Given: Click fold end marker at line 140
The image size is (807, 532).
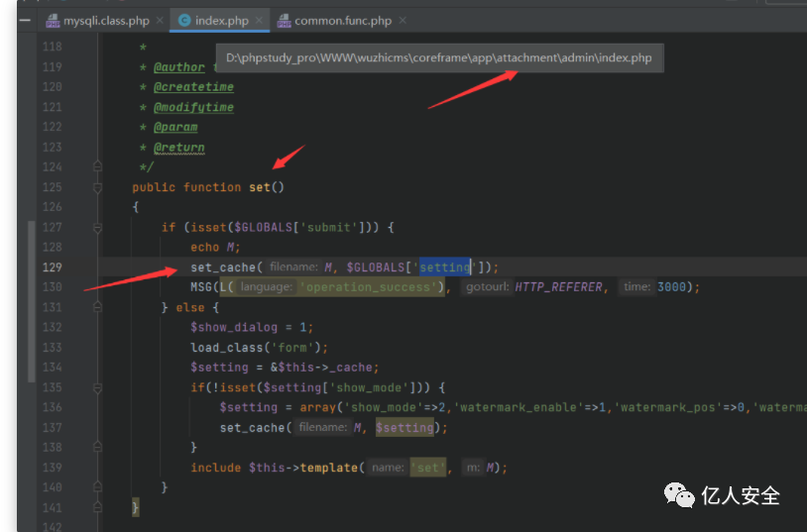Looking at the screenshot, I should 97,487.
